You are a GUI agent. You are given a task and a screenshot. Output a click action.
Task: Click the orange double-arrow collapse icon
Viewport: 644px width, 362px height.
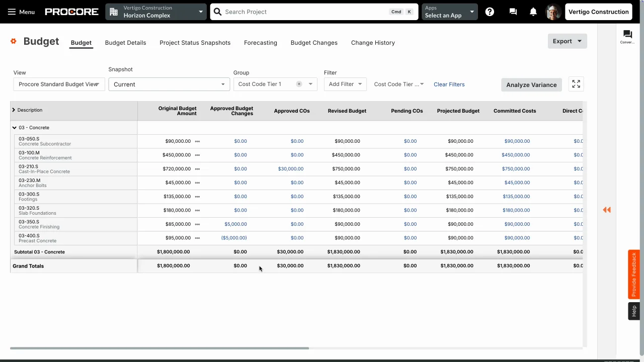[607, 210]
